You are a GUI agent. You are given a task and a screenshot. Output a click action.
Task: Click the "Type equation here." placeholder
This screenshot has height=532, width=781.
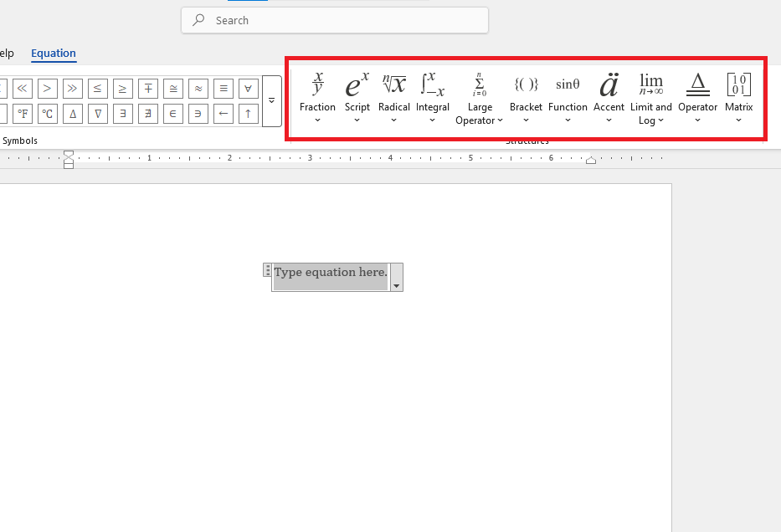(331, 272)
